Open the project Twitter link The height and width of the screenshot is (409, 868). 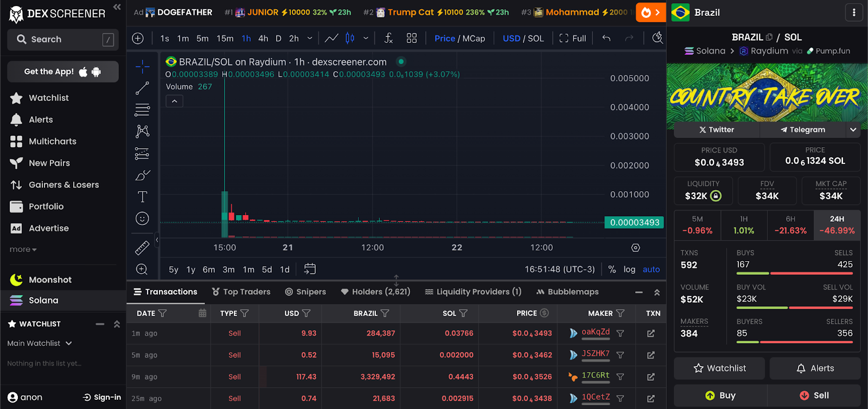click(717, 130)
